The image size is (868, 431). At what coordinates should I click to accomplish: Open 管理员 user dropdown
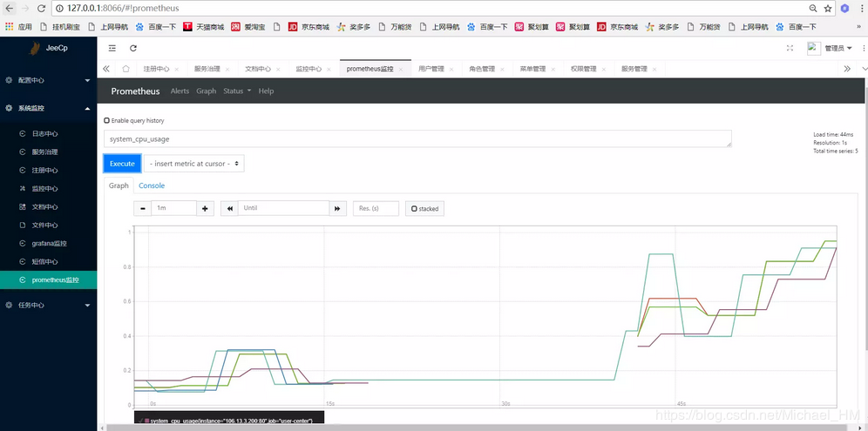click(838, 49)
